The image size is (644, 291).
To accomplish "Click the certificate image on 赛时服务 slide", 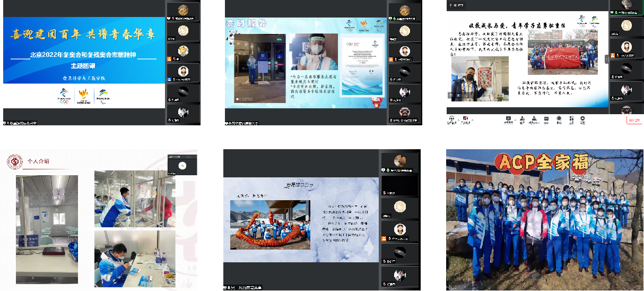I will click(x=361, y=64).
